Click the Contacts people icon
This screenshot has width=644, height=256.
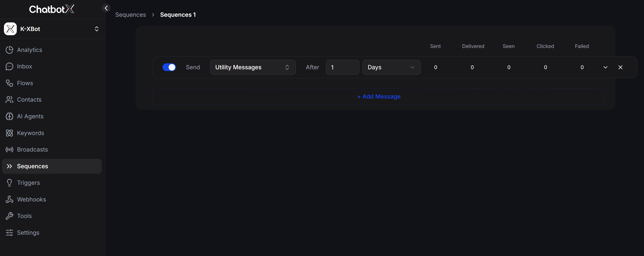9,100
